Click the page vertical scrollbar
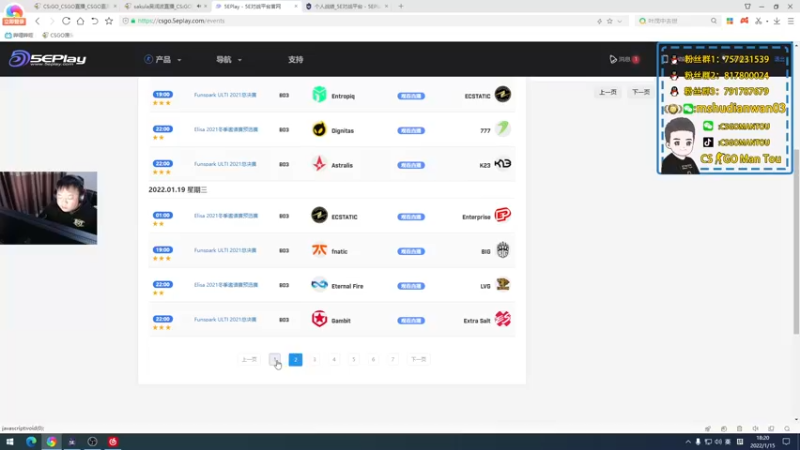This screenshot has width=800, height=450. pyautogui.click(x=796, y=241)
